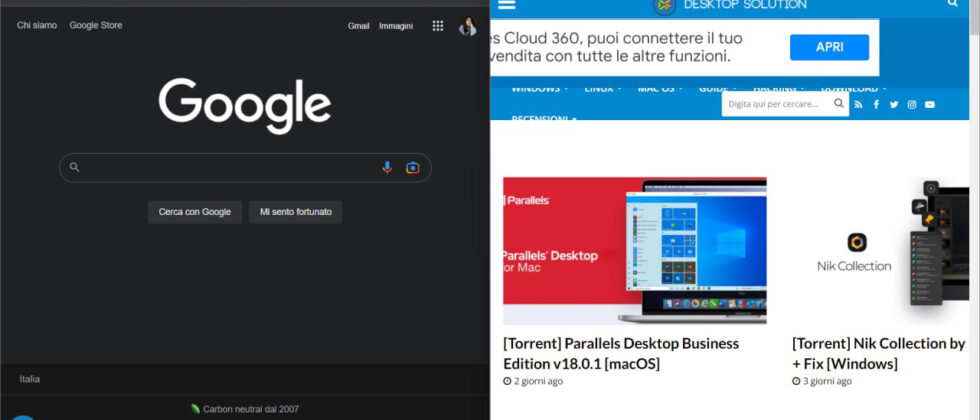Expand the Recensioni dropdown menu
This screenshot has width=980, height=420.
(x=544, y=119)
